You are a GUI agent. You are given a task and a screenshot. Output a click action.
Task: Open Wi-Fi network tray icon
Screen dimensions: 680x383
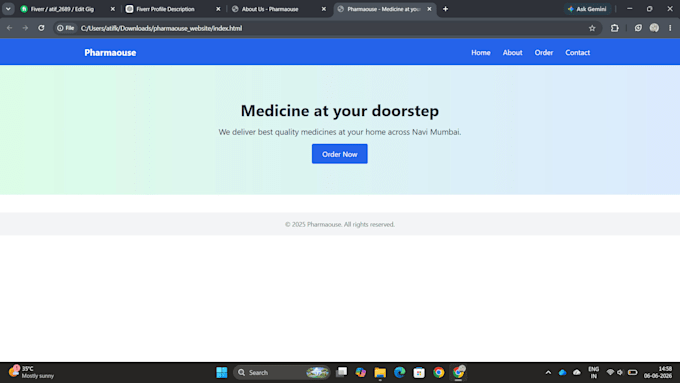pos(610,372)
